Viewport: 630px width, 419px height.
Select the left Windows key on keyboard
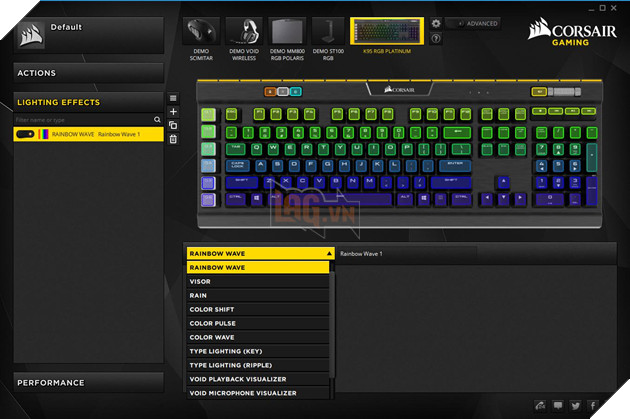click(x=257, y=200)
